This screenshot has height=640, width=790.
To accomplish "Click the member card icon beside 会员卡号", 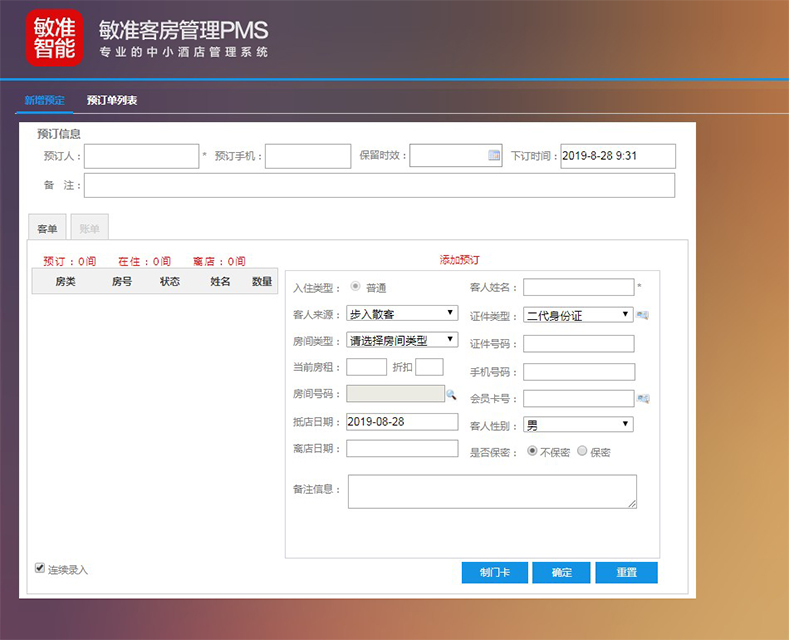I will [x=643, y=399].
